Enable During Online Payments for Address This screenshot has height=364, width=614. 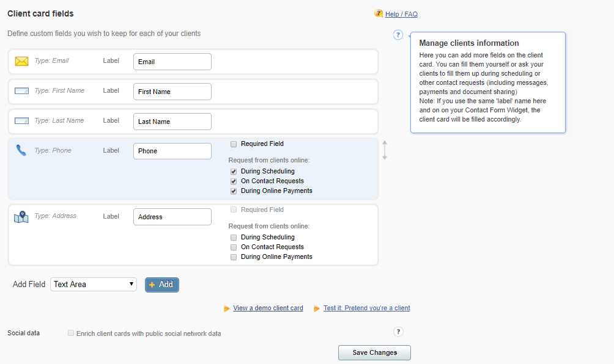point(234,257)
